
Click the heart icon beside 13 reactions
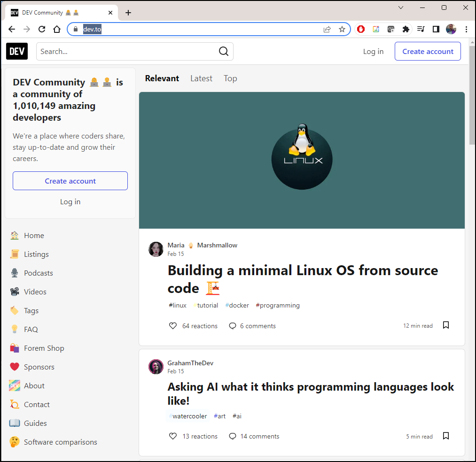tap(173, 436)
